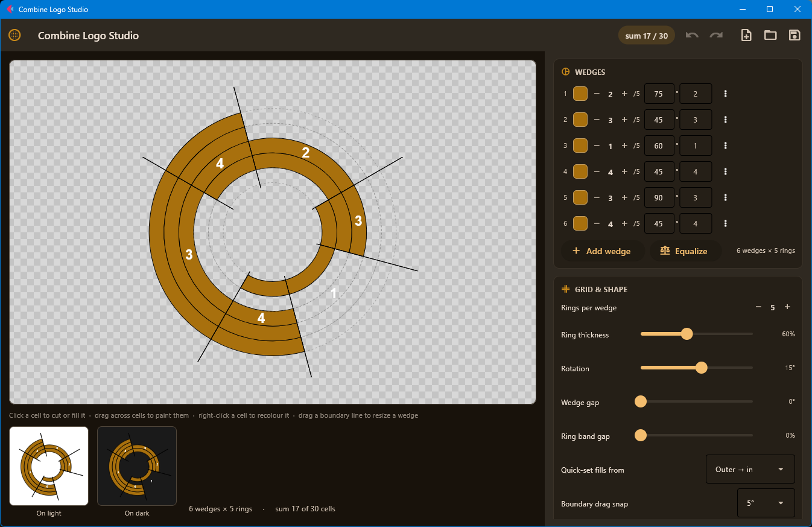
Task: Click the Ring thickness slider handle
Action: pos(687,334)
